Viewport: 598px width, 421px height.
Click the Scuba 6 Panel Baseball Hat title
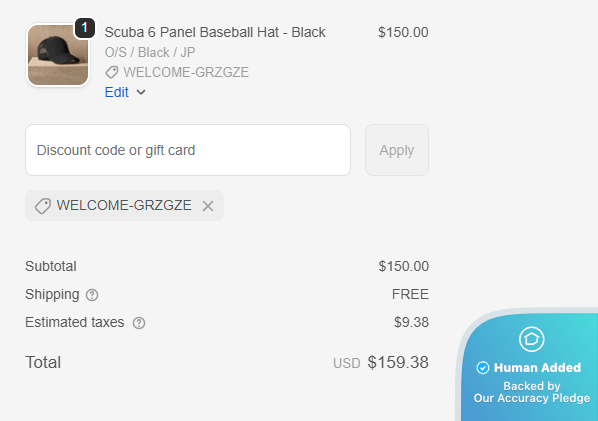point(215,32)
